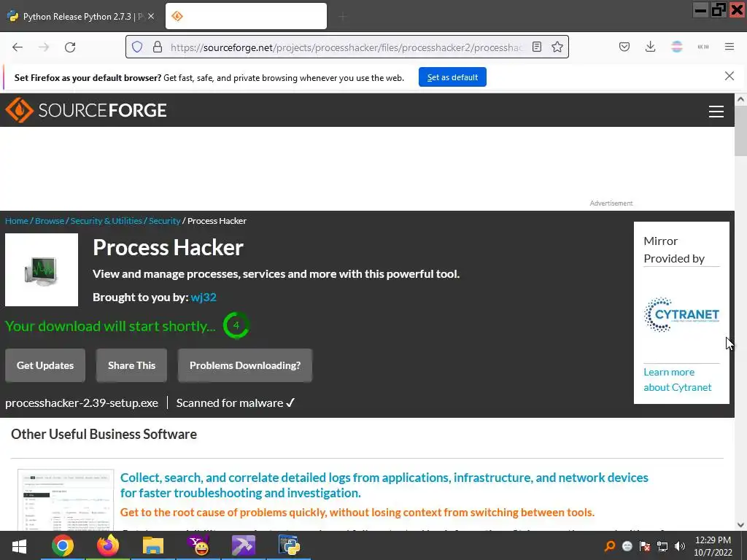Open the Security breadcrumb link

pyautogui.click(x=164, y=221)
